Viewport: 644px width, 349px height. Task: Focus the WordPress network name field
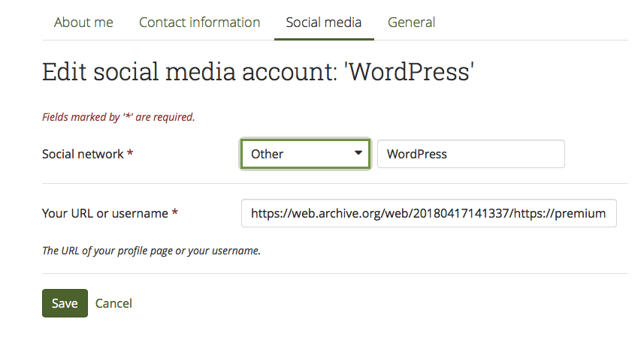pyautogui.click(x=470, y=154)
